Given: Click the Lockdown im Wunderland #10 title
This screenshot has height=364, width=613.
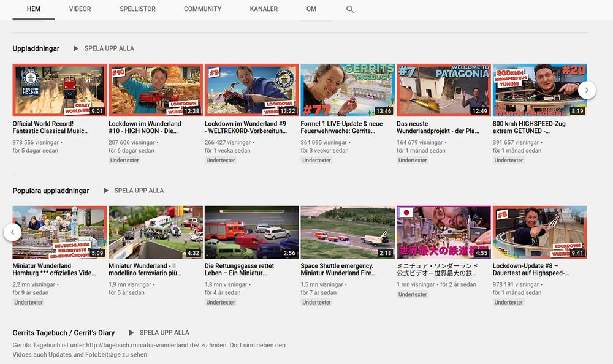Looking at the screenshot, I should tap(145, 127).
